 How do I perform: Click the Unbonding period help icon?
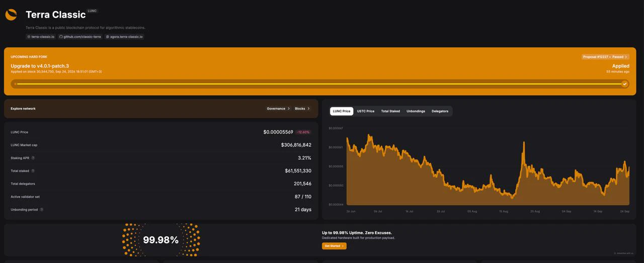tap(42, 210)
